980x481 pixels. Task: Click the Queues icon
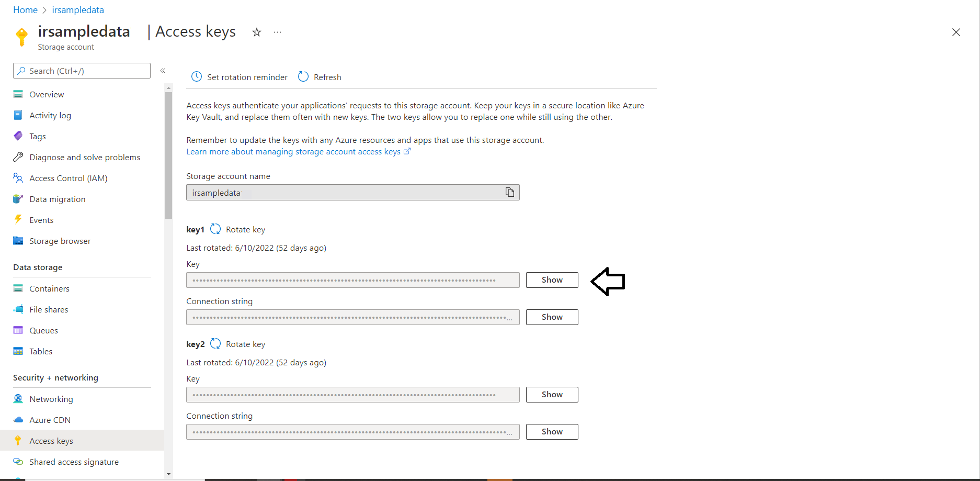point(18,330)
